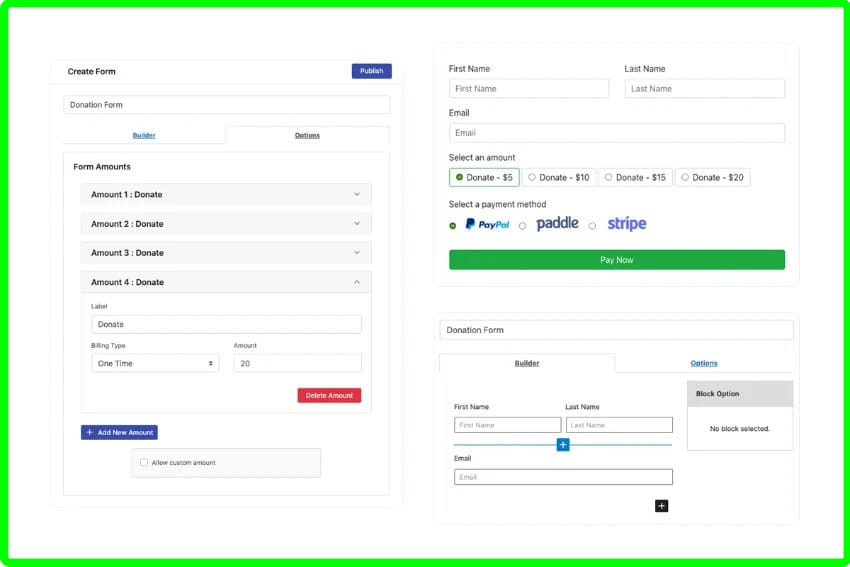The width and height of the screenshot is (850, 567).
Task: Click the Publish button
Action: point(371,71)
